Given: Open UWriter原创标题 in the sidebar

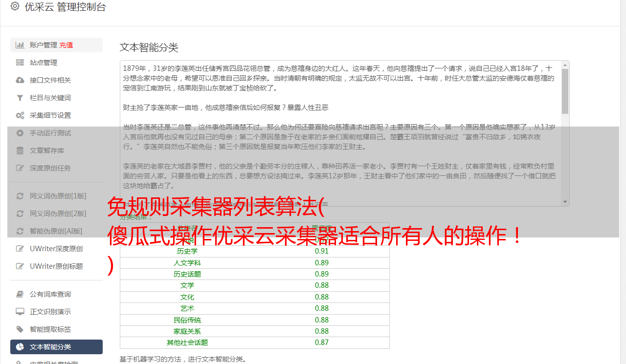Looking at the screenshot, I should click(56, 266).
